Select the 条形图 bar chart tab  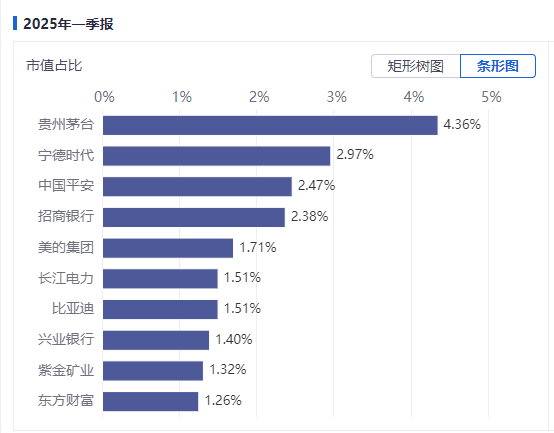coord(498,66)
